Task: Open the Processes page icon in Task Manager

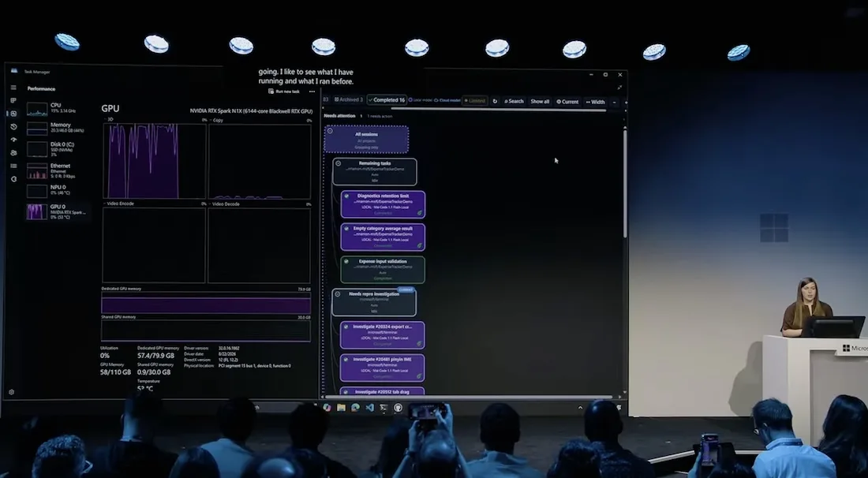Action: 13,101
